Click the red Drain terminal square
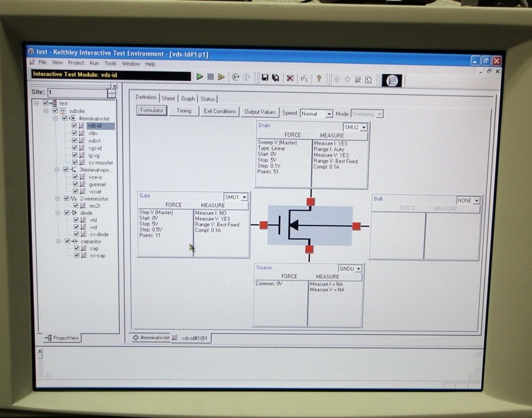The height and width of the screenshot is (418, 532). click(311, 202)
